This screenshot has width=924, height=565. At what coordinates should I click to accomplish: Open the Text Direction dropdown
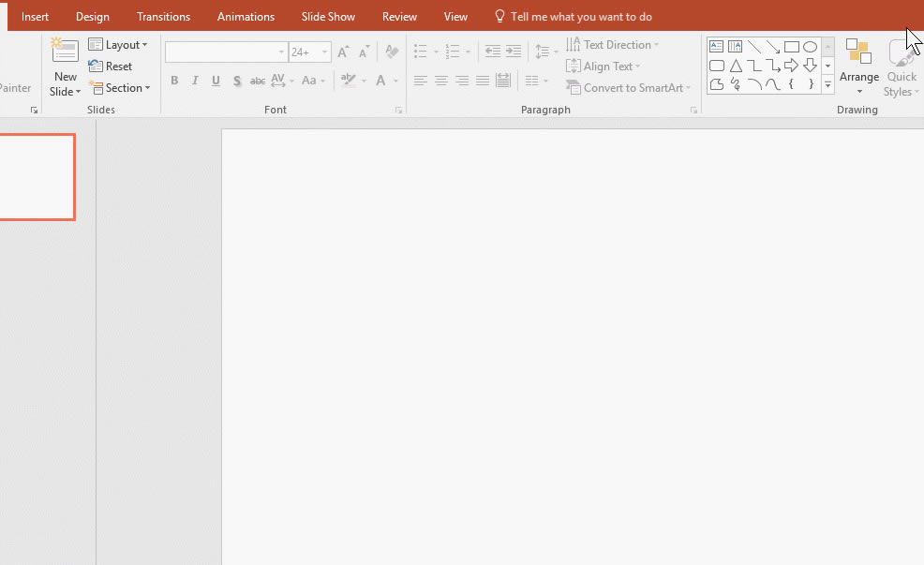[x=612, y=45]
